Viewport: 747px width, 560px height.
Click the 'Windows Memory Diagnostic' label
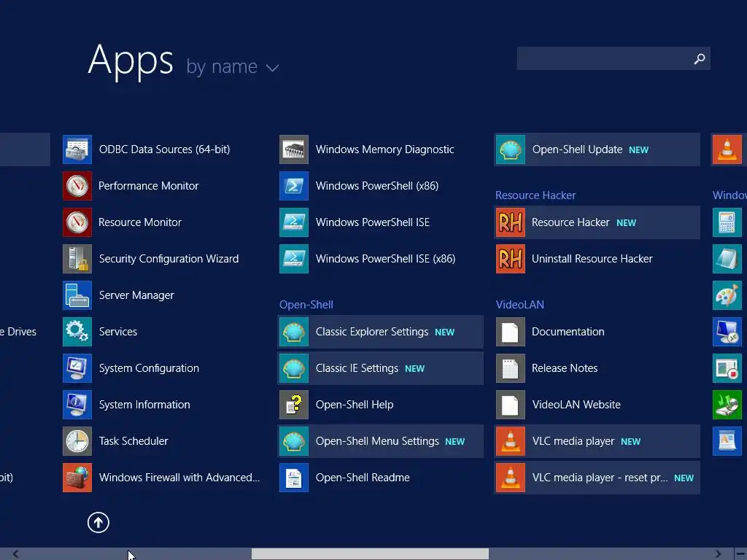click(385, 149)
